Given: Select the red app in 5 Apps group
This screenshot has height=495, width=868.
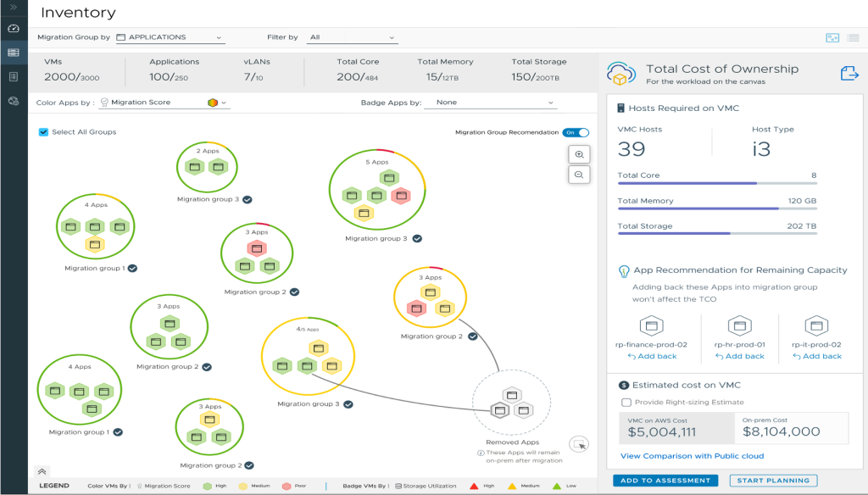Looking at the screenshot, I should (401, 196).
